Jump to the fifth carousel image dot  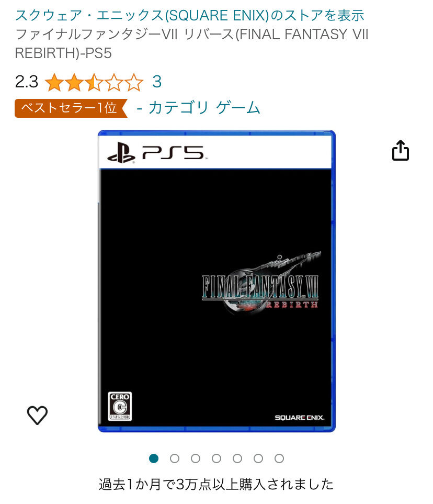point(237,458)
